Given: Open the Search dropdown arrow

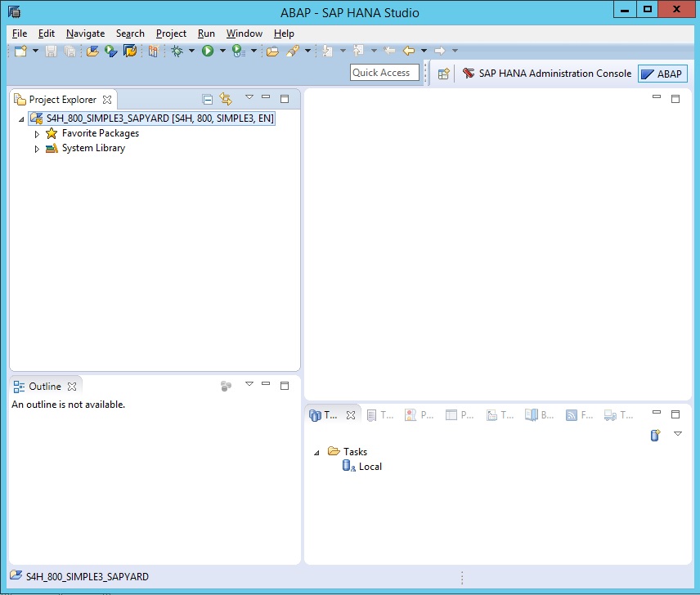Looking at the screenshot, I should [307, 51].
